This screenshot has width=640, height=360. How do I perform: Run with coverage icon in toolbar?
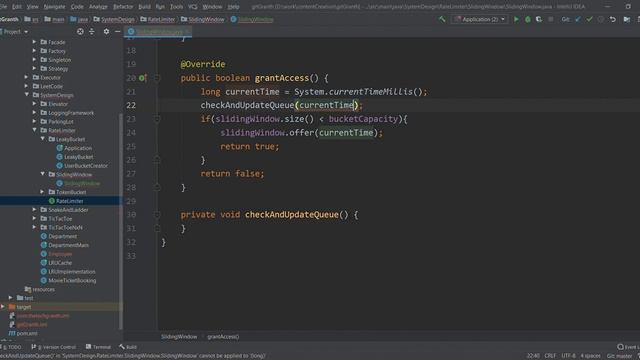click(539, 19)
